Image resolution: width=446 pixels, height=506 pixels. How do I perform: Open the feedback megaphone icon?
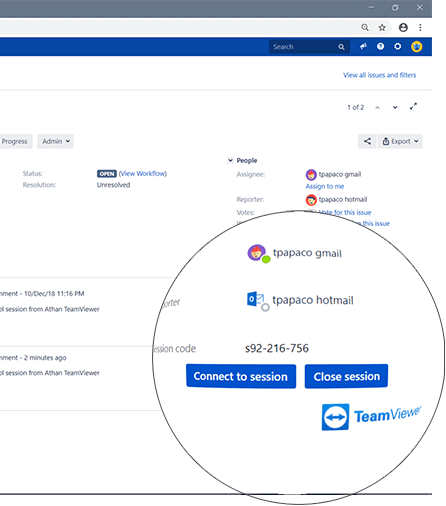click(x=363, y=46)
